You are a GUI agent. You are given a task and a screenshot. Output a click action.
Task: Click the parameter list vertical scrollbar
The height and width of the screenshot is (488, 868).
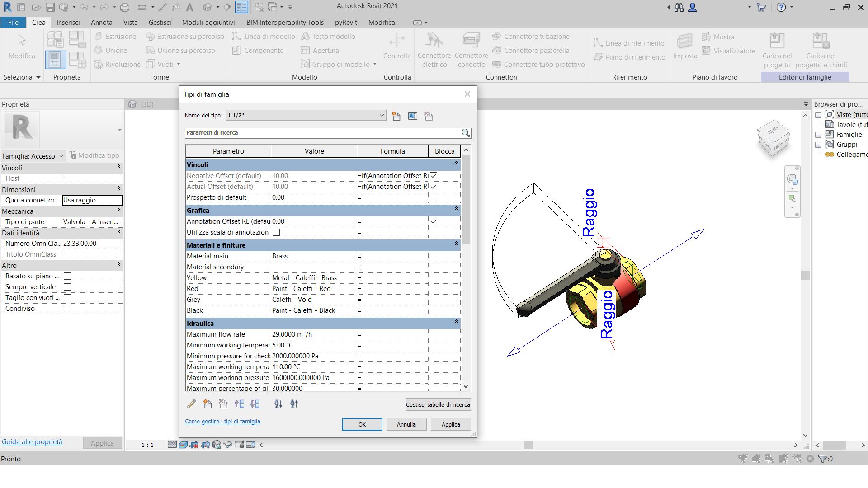pyautogui.click(x=466, y=200)
